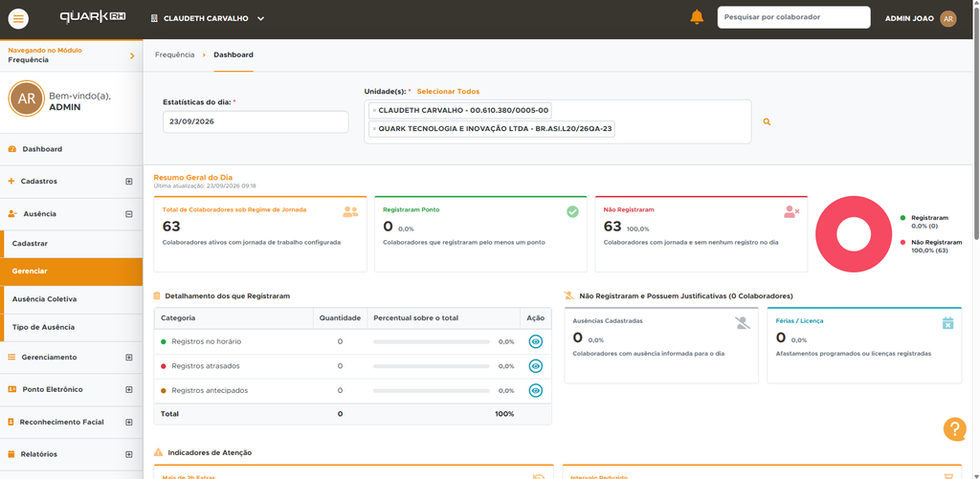Screen dimensions: 980x479
Task: Click the QuarkRH logo
Action: point(93,17)
